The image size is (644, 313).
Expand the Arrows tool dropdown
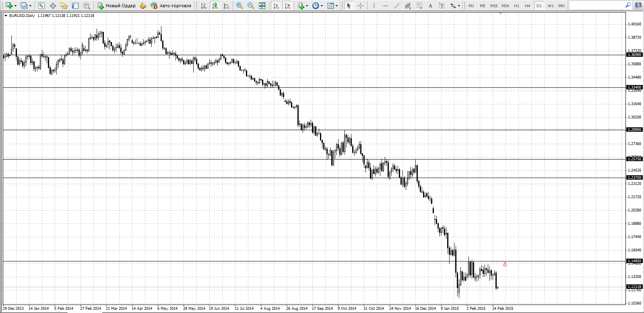click(x=459, y=6)
